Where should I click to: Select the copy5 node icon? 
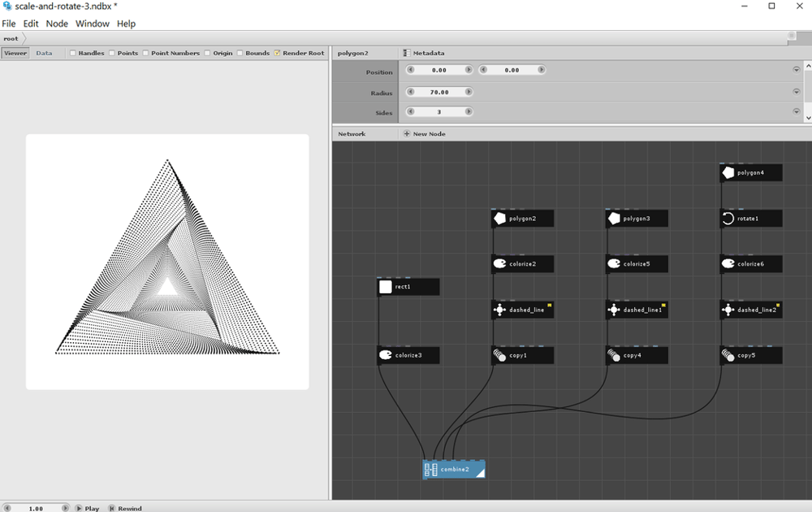pos(728,355)
